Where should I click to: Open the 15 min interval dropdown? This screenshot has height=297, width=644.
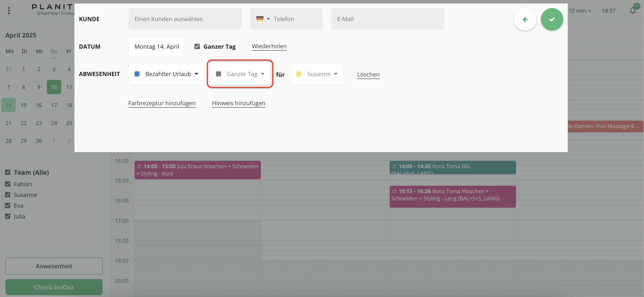tap(579, 11)
